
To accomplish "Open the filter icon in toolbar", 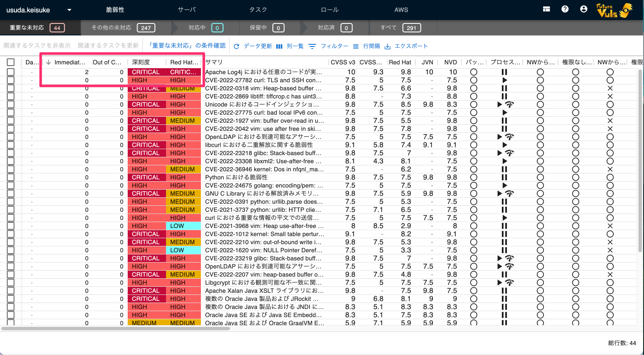I will click(x=312, y=46).
